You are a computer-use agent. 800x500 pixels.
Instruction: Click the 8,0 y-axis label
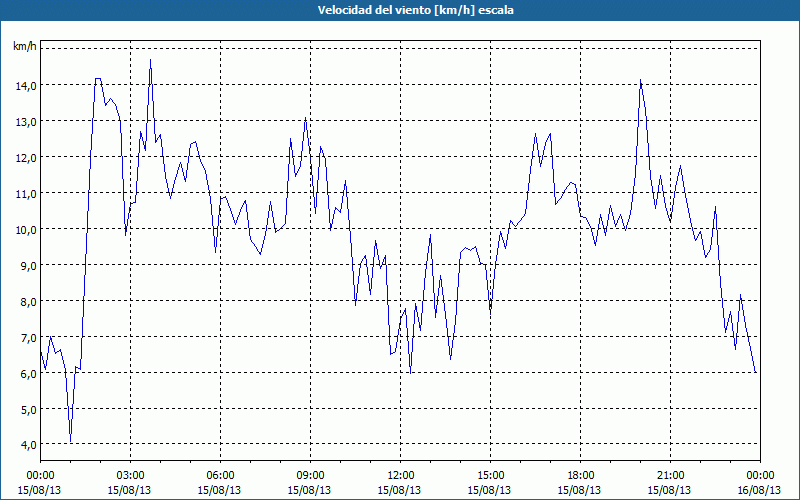28,302
